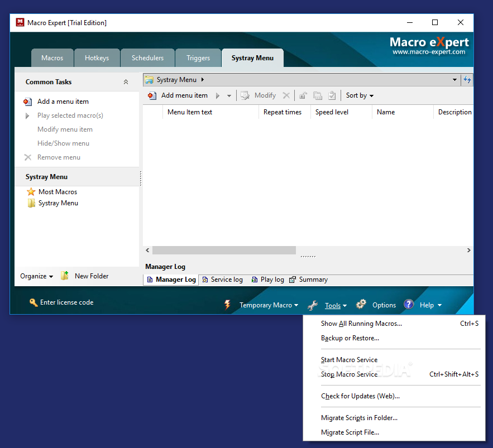Click the Name column header

[x=403, y=112]
